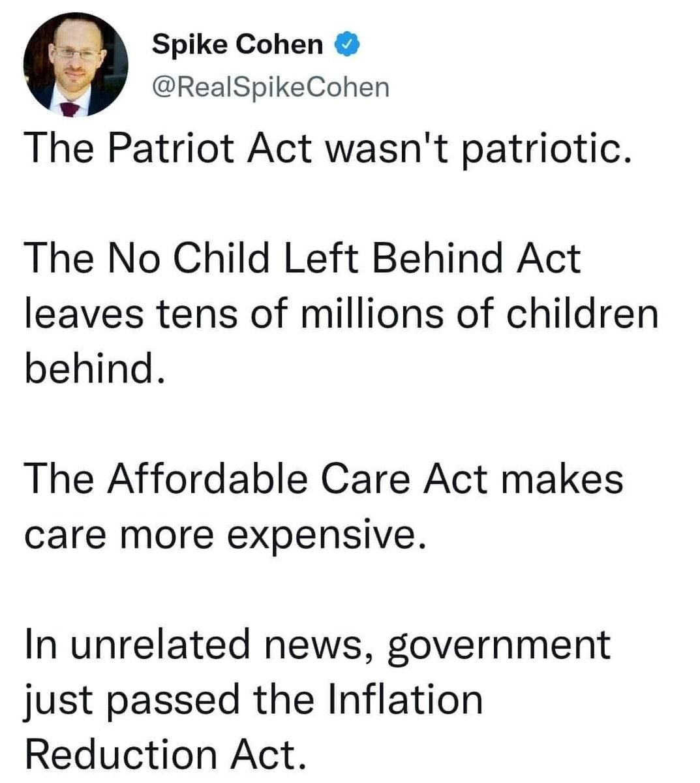The height and width of the screenshot is (783, 700).
Task: Click the line "In unrelated news, government"
Action: (317, 644)
